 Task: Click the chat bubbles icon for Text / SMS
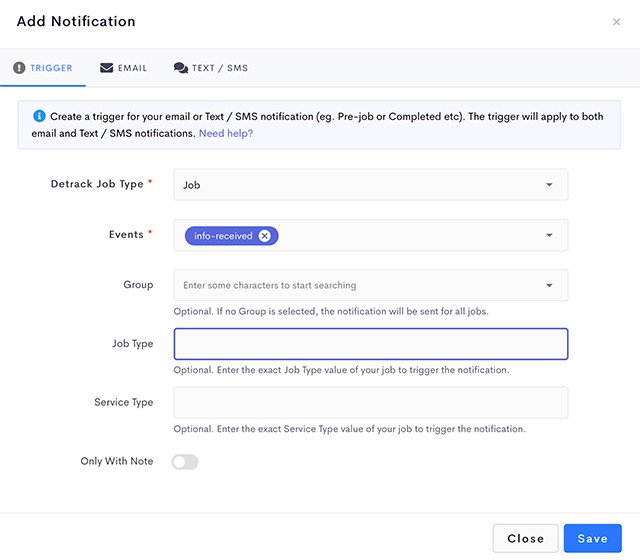coord(181,68)
